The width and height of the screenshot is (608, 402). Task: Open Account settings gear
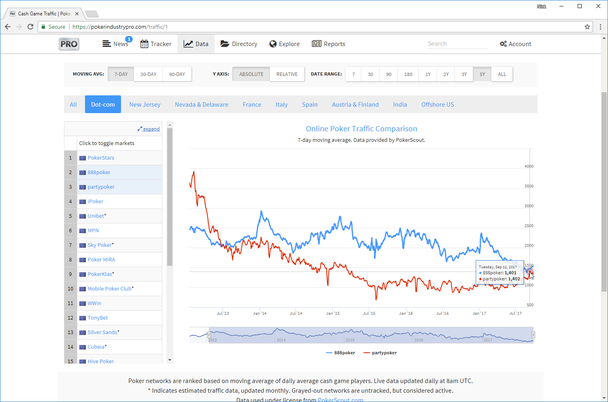[515, 44]
